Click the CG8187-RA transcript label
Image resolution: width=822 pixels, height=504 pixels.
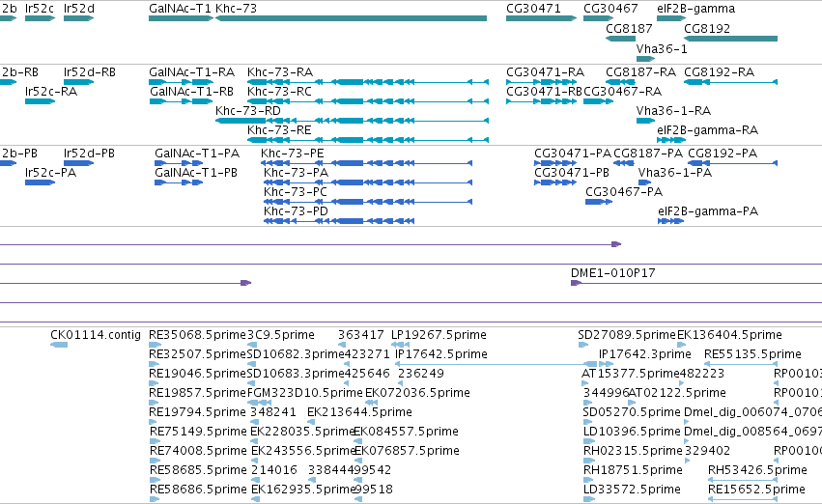[x=640, y=71]
